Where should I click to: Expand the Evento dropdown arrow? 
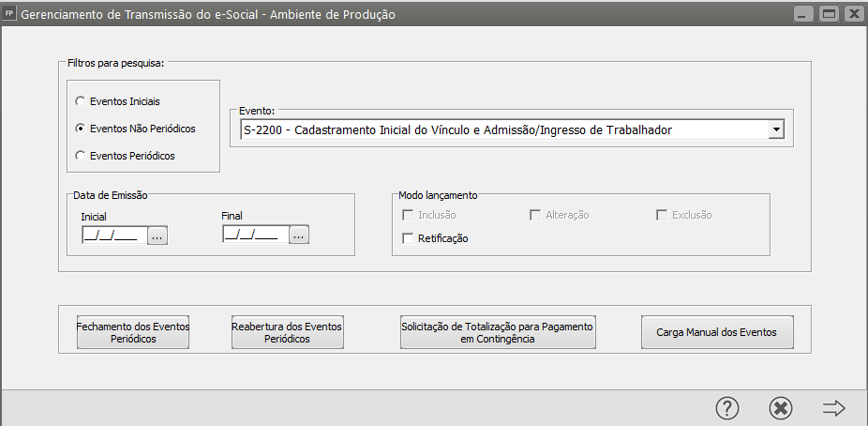[775, 129]
